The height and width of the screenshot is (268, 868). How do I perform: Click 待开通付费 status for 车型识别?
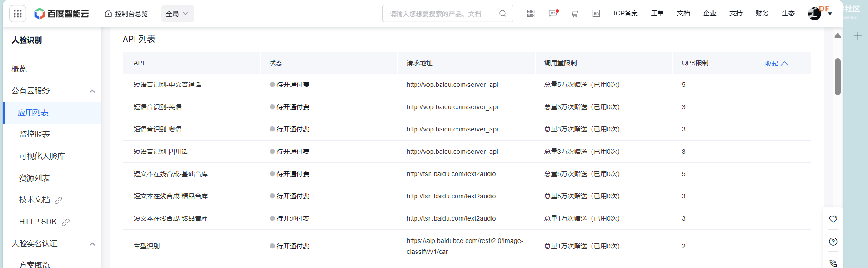[x=290, y=246]
